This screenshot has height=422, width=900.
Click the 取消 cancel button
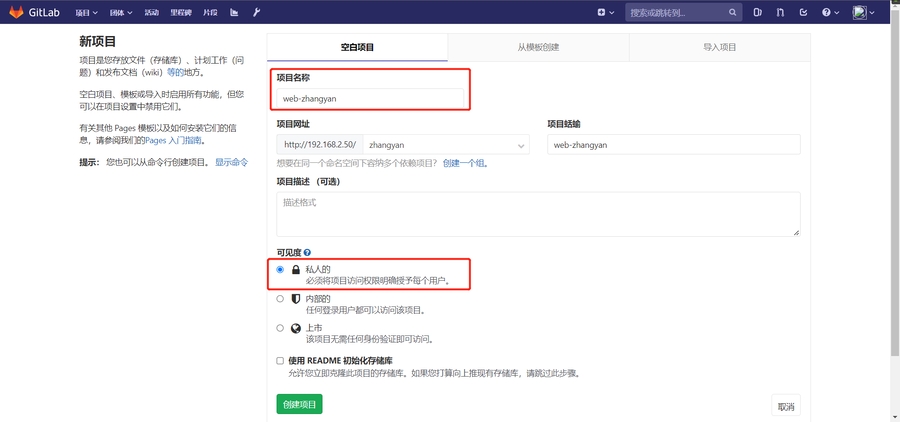(x=786, y=407)
